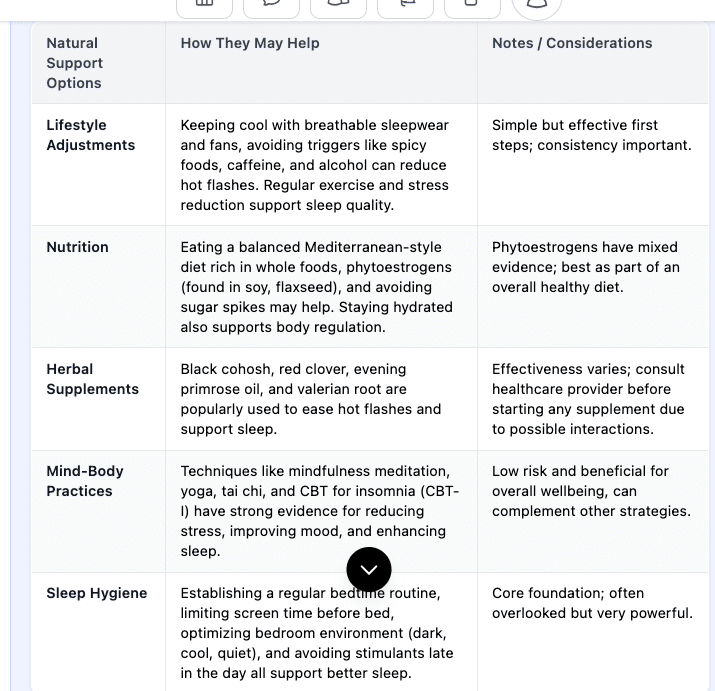Click the grid icon button in top toolbar
Screen dimensions: 715x691
pos(204,5)
